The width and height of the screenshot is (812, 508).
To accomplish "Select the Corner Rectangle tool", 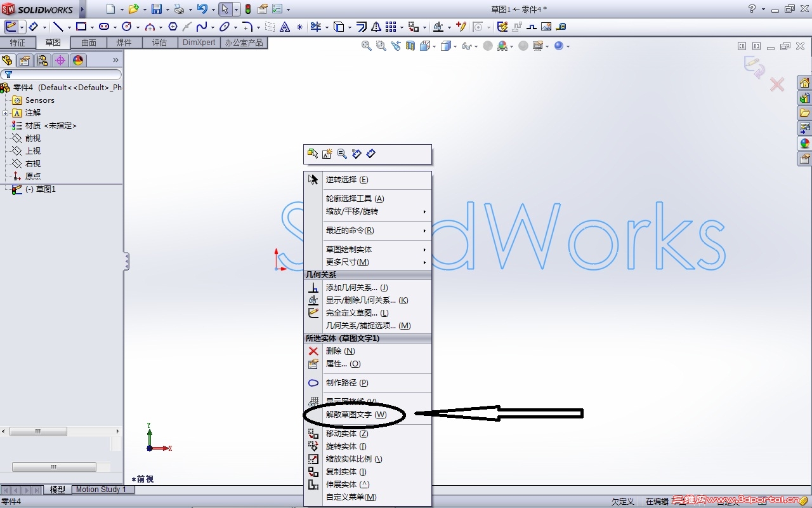I will [82, 27].
